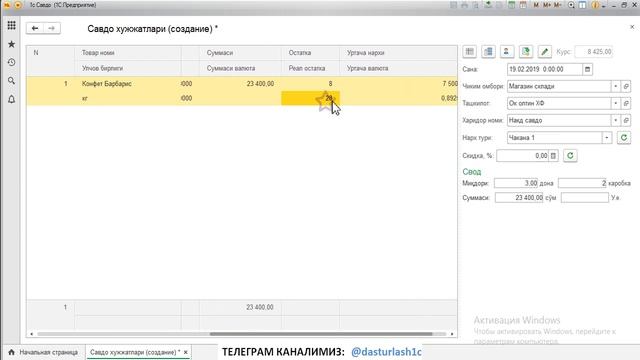This screenshot has width=640, height=360.
Task: Click the каробка quantity field showing 2
Action: click(582, 183)
